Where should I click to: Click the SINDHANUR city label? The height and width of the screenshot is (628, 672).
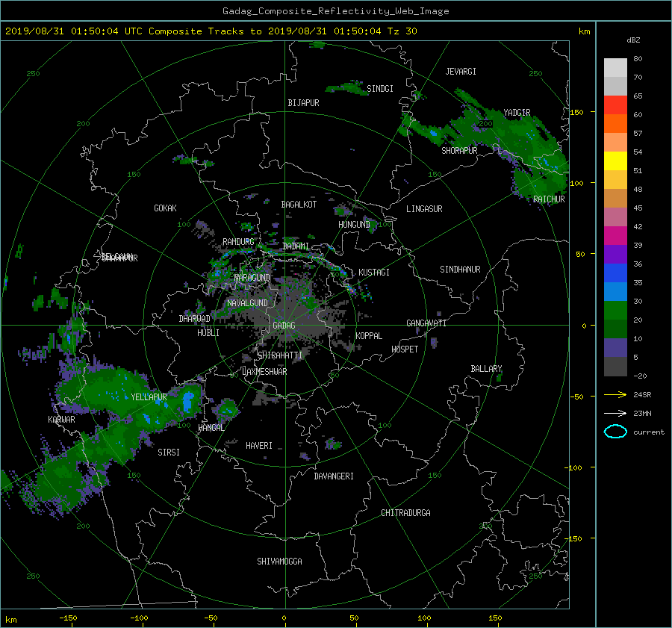pos(460,270)
